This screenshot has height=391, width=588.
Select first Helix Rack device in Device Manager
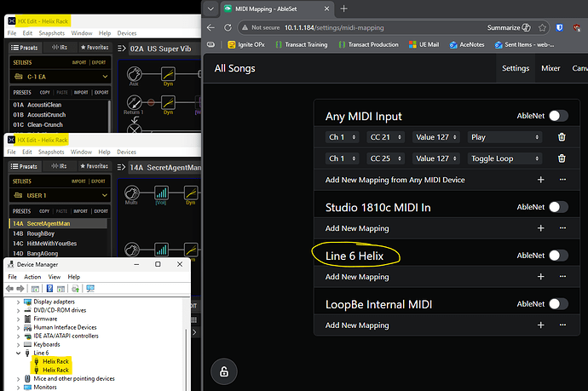(55, 361)
